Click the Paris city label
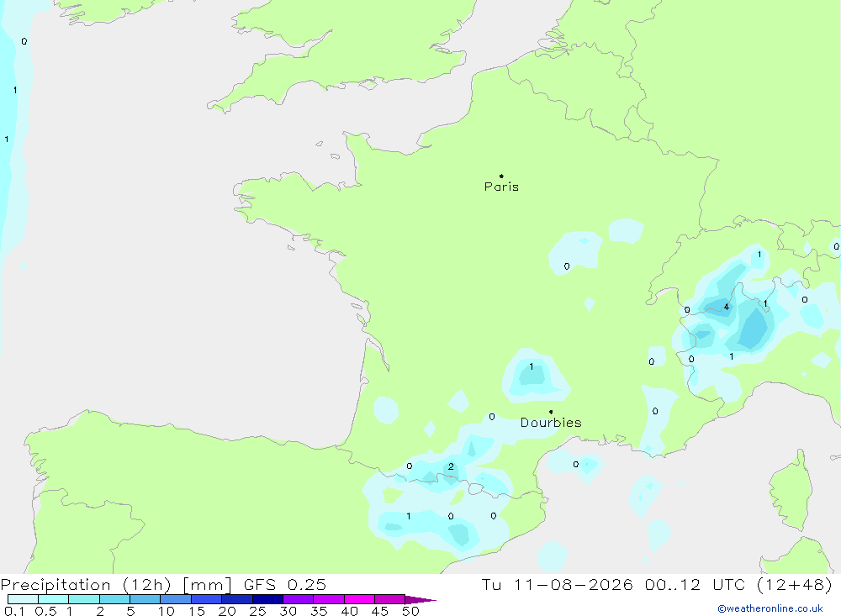Screen dimensions: 841x616 tap(501, 187)
